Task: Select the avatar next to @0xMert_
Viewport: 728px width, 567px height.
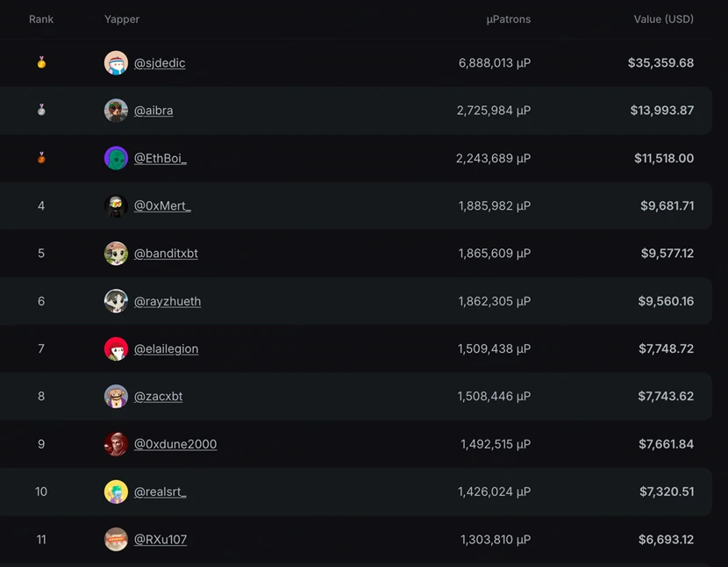Action: click(116, 205)
